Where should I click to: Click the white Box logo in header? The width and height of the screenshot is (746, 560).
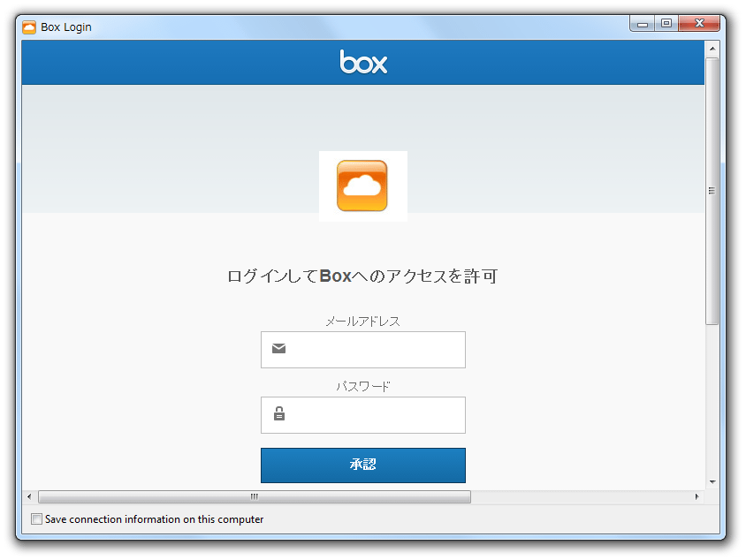point(363,62)
